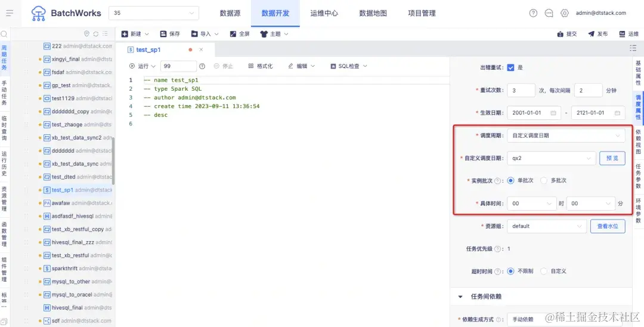644x327 pixels.
Task: Click the BatchWorks cloud logo
Action: pyautogui.click(x=39, y=13)
